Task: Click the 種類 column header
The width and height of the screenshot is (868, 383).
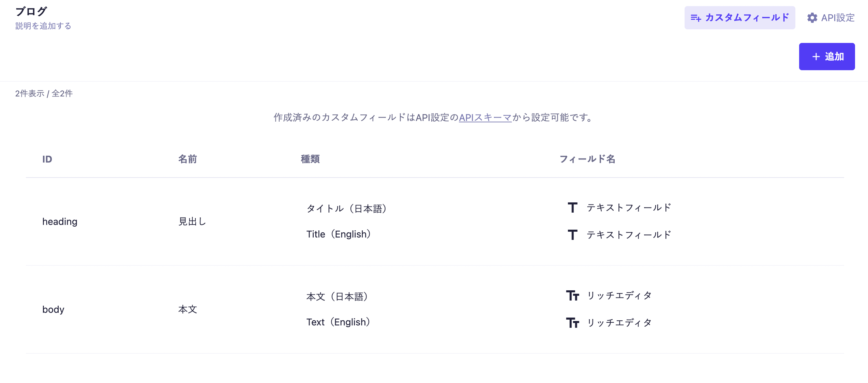Action: pyautogui.click(x=310, y=159)
